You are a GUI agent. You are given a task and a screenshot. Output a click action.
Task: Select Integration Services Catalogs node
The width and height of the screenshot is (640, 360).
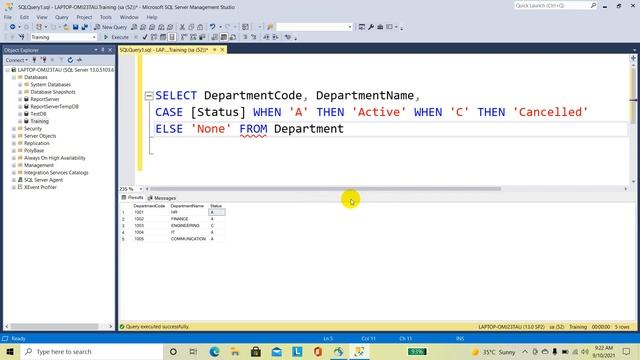(x=56, y=173)
